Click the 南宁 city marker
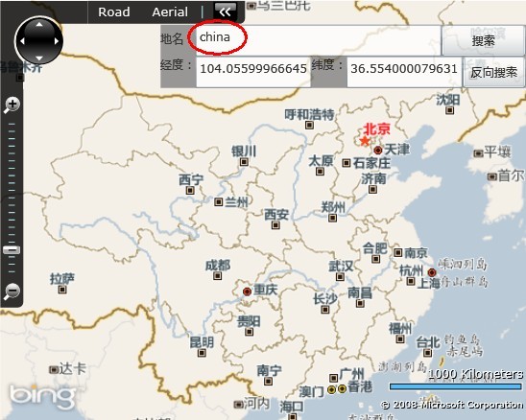The width and height of the screenshot is (526, 420). click(268, 381)
